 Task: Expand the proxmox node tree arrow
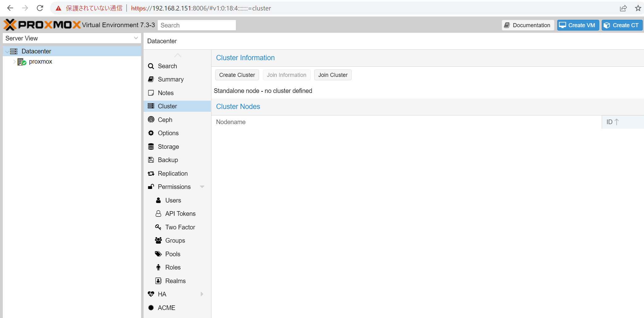point(15,62)
